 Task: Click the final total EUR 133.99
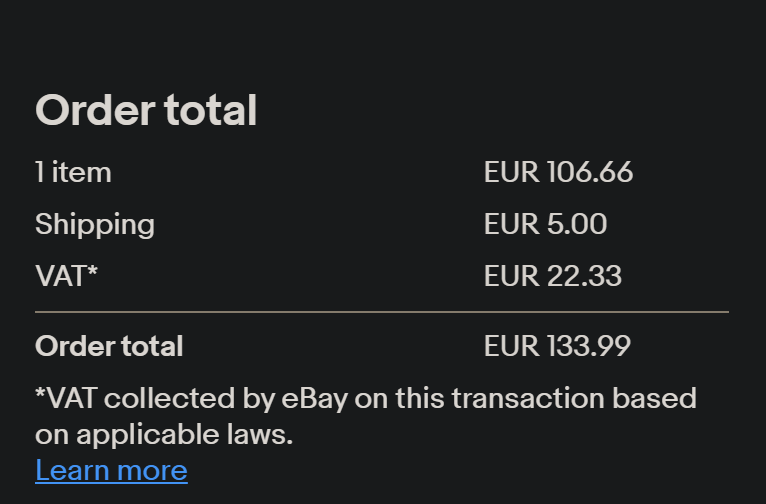(557, 346)
